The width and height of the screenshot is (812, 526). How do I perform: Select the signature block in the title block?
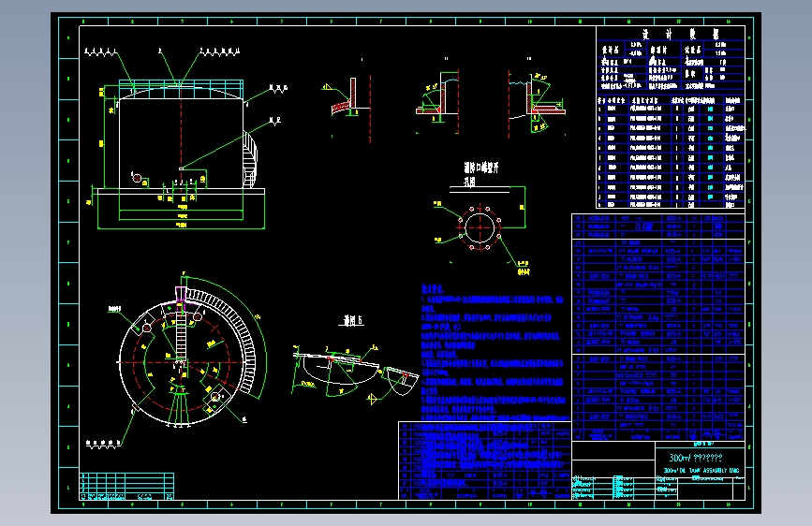coord(613,488)
